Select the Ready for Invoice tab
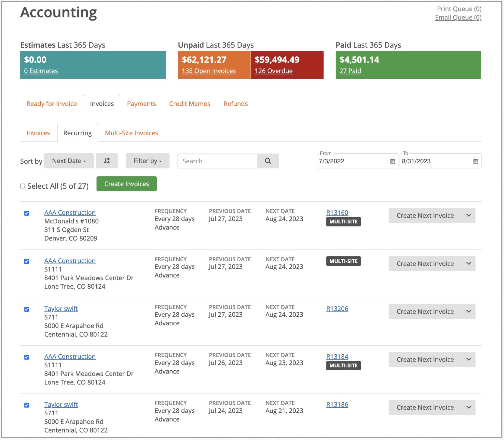504x440 pixels. tap(51, 104)
